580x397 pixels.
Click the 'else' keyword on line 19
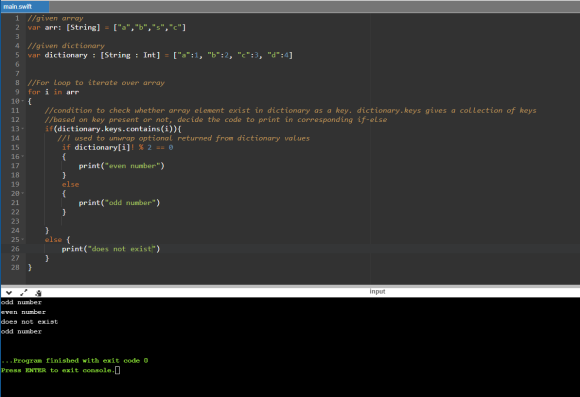coord(70,184)
